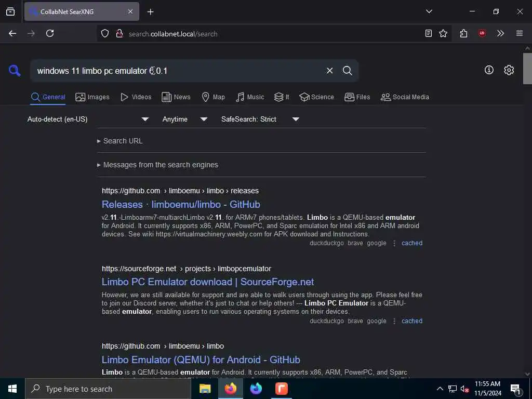Open Limbo PC Emulator SourceForge result
The width and height of the screenshot is (532, 399).
tap(208, 282)
